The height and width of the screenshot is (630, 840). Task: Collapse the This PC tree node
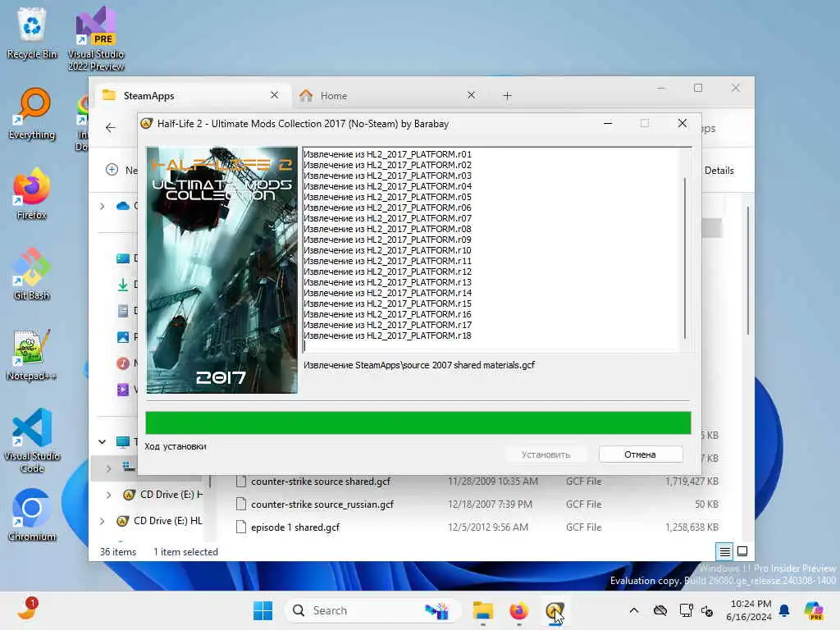pyautogui.click(x=103, y=442)
